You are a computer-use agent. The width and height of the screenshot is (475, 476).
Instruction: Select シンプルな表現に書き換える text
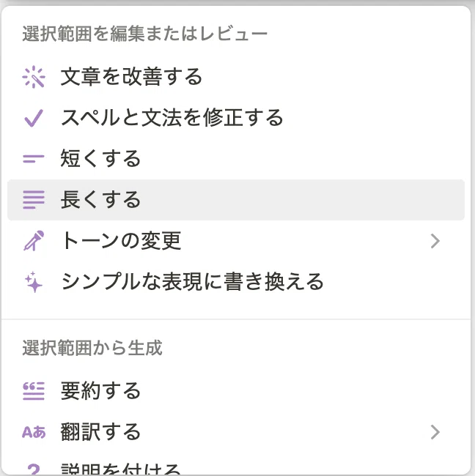tap(192, 282)
